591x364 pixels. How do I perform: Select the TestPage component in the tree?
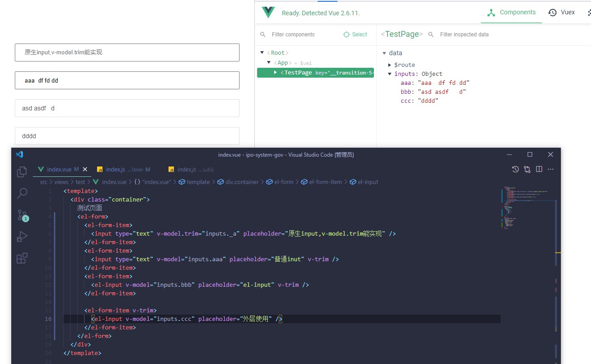[x=315, y=72]
